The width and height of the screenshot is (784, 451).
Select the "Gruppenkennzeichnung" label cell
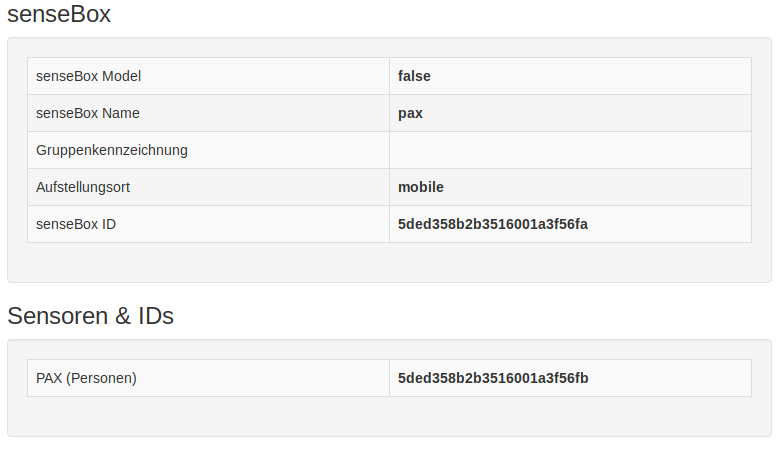[208, 150]
